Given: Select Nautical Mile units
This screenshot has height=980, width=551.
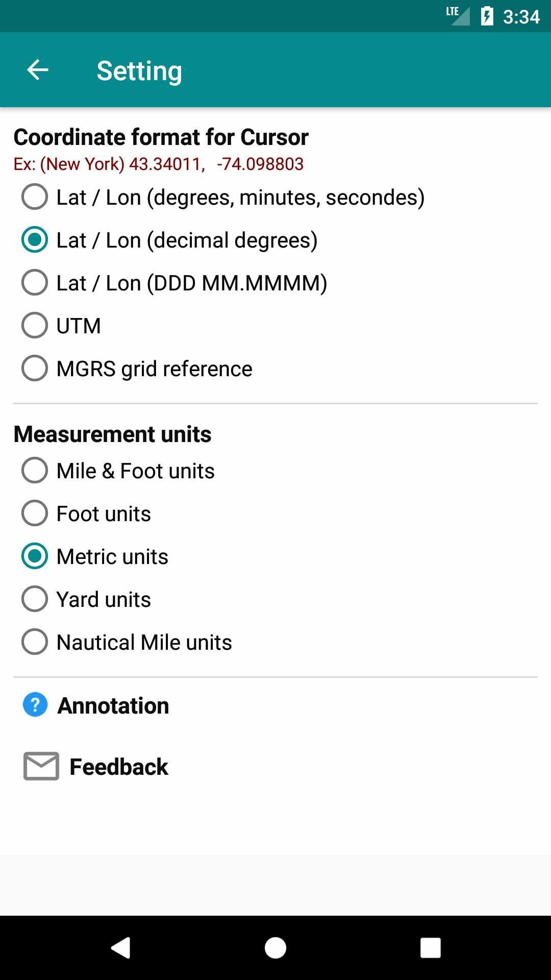Looking at the screenshot, I should pyautogui.click(x=35, y=642).
